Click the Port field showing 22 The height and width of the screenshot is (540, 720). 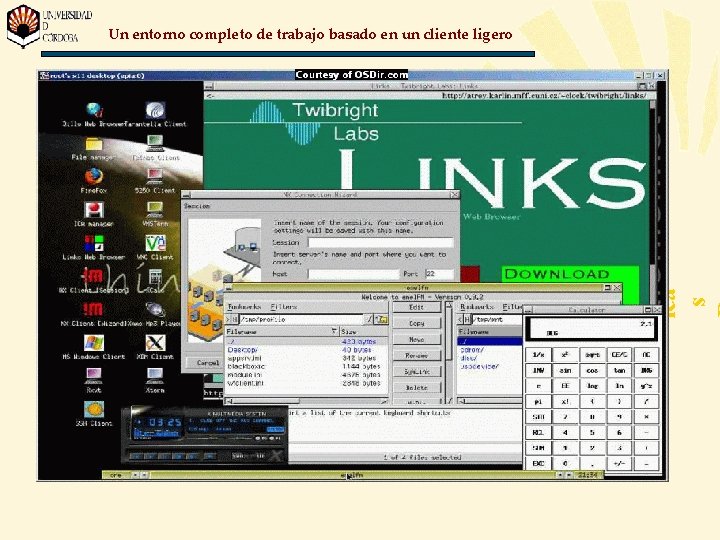(x=439, y=274)
